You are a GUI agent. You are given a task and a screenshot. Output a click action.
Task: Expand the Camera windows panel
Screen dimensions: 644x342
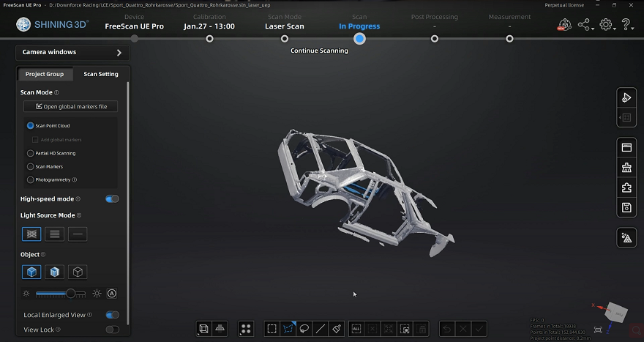click(72, 52)
